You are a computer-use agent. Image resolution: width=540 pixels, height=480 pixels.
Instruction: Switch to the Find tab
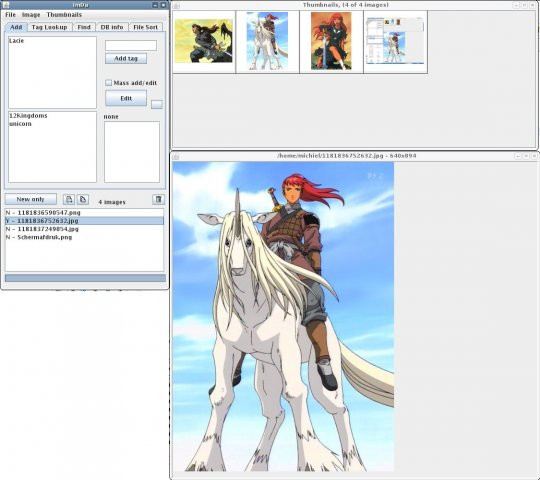84,27
